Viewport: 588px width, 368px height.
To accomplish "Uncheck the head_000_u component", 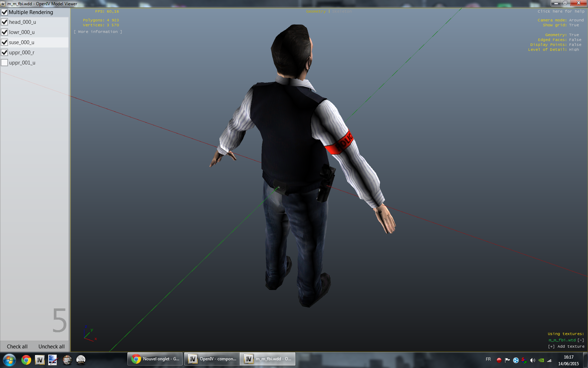I will pos(5,22).
